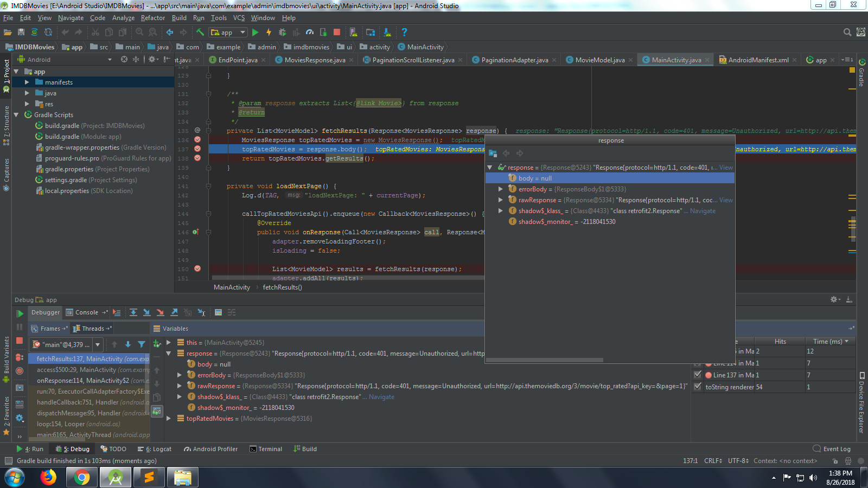Expand the rawResponse node in response popup
This screenshot has height=488, width=868.
501,200
